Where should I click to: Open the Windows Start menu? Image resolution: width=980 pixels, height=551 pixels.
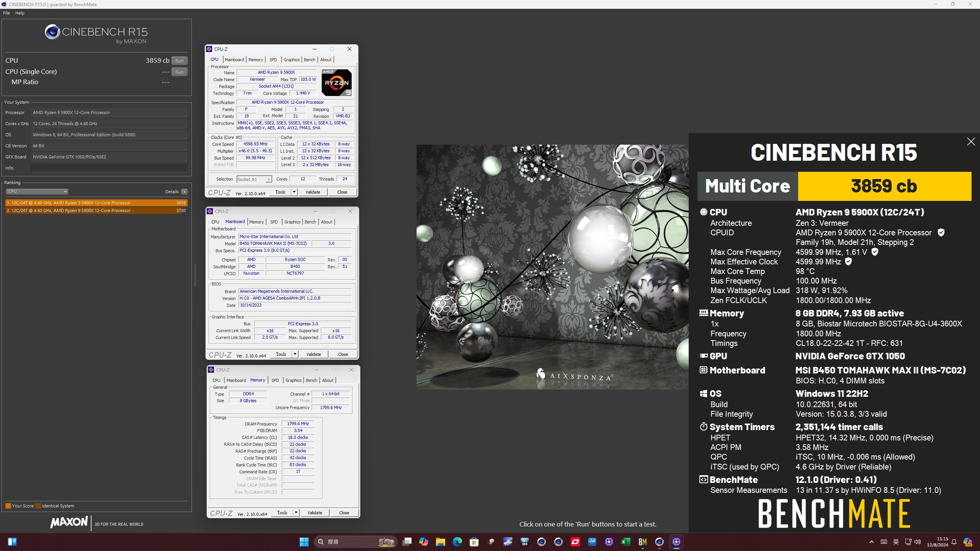coord(304,542)
